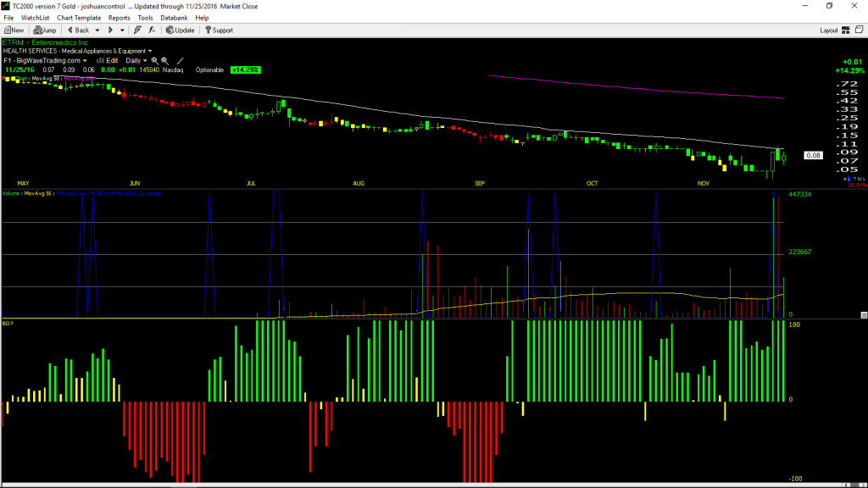The width and height of the screenshot is (868, 488).
Task: Click the 447334 volume scale value
Action: [x=800, y=195]
